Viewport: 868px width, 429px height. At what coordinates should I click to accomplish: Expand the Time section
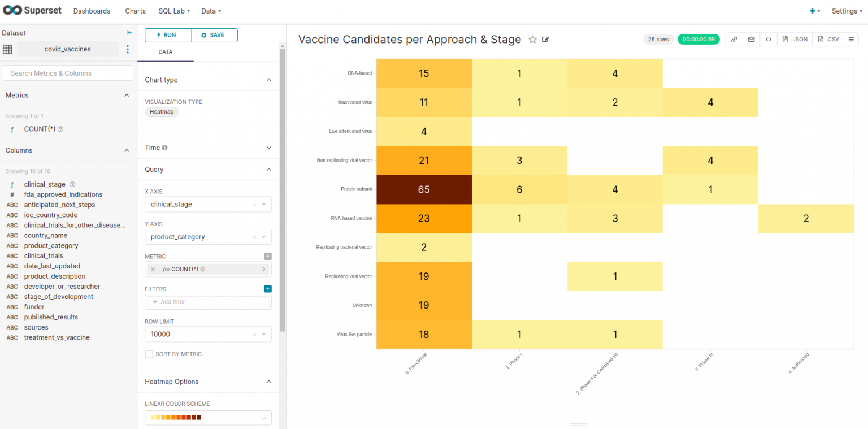(x=270, y=148)
